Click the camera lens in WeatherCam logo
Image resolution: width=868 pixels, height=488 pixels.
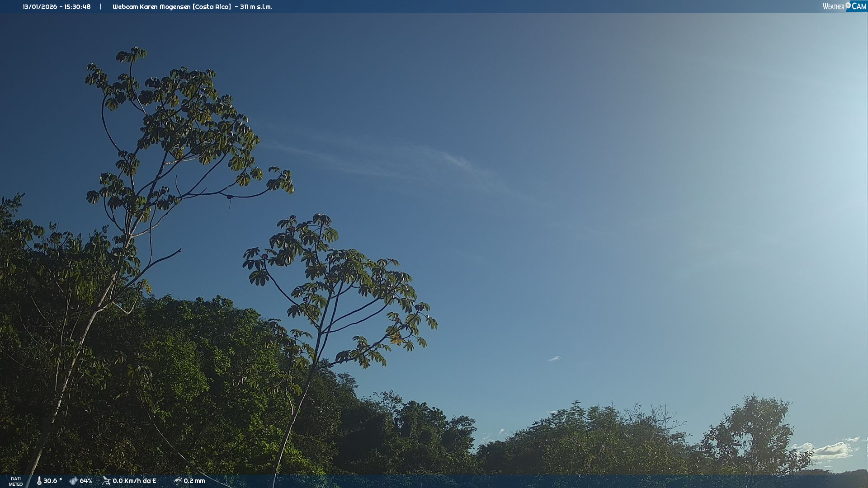[x=848, y=5]
